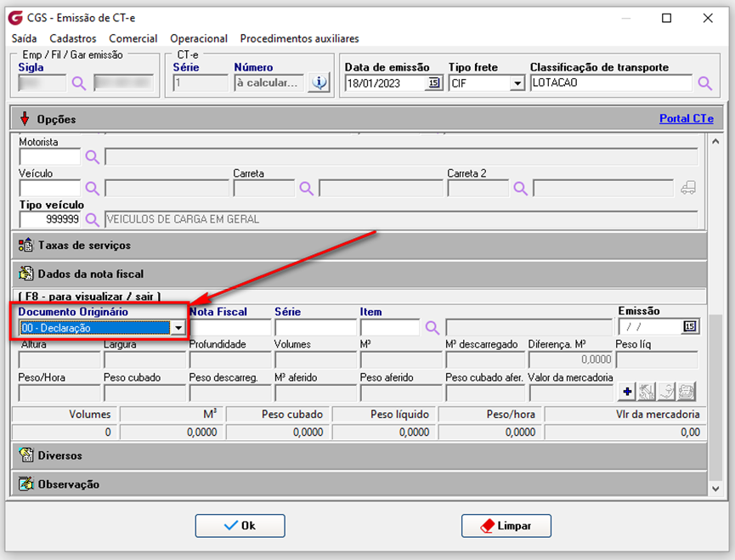Search Veículo using the magnifier icon
This screenshot has width=735, height=560.
tap(92, 189)
